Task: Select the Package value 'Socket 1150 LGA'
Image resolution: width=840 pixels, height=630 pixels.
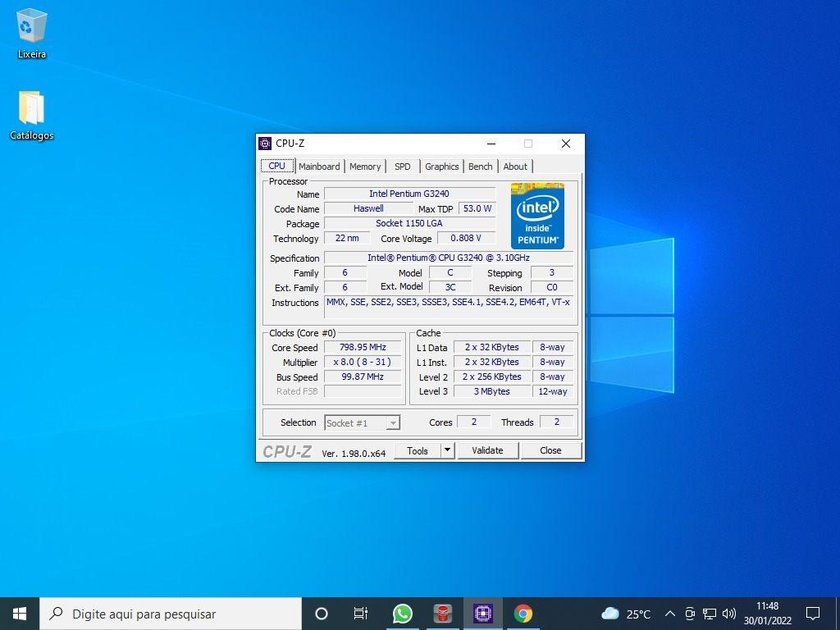Action: (x=409, y=223)
